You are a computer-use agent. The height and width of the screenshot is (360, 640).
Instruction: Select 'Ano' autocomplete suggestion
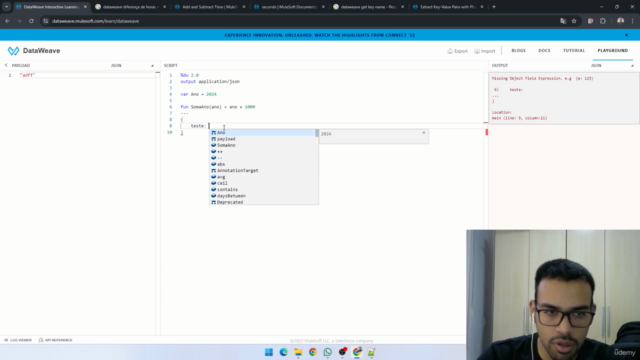coord(263,133)
